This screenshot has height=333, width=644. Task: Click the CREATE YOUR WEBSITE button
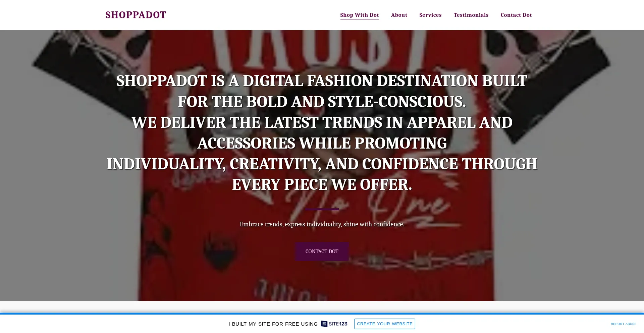[x=384, y=324]
